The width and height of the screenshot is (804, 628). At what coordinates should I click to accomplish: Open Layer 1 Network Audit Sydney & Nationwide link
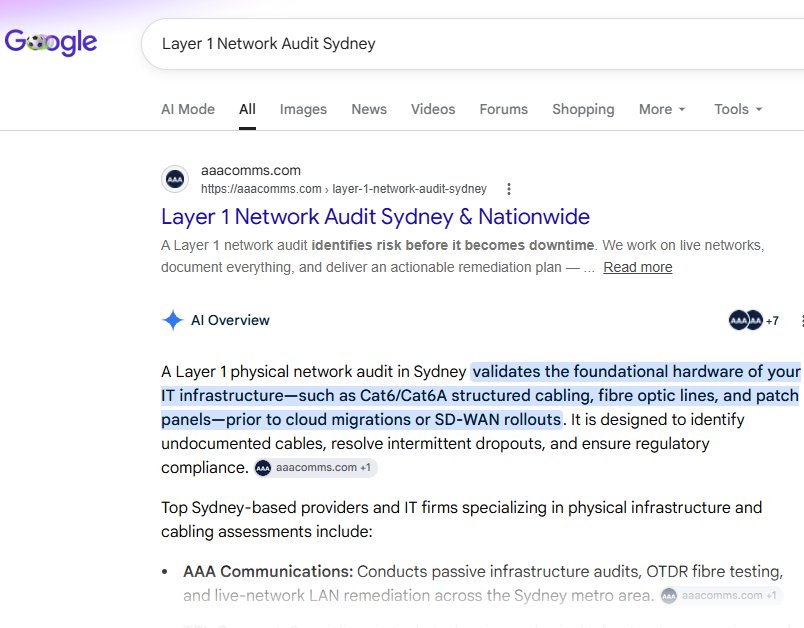click(x=375, y=216)
